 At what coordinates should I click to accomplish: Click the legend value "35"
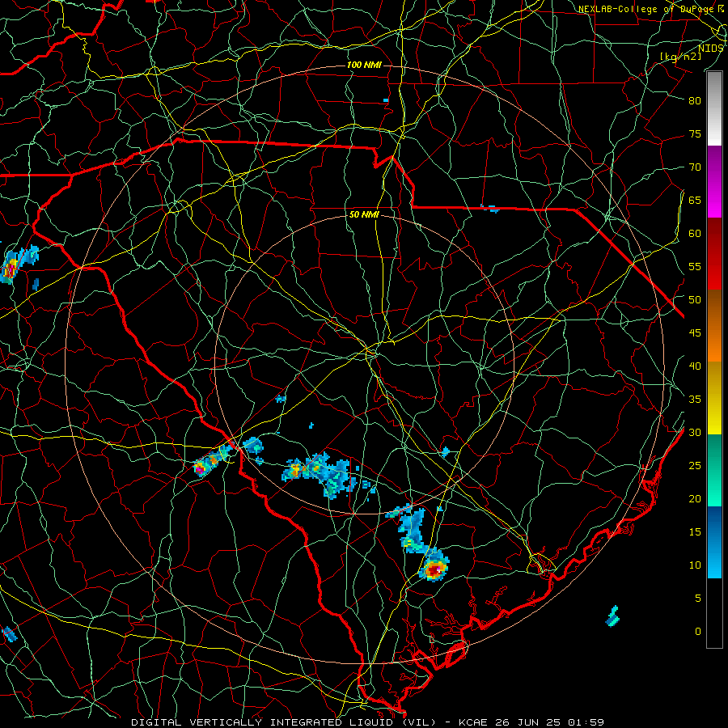[x=695, y=400]
